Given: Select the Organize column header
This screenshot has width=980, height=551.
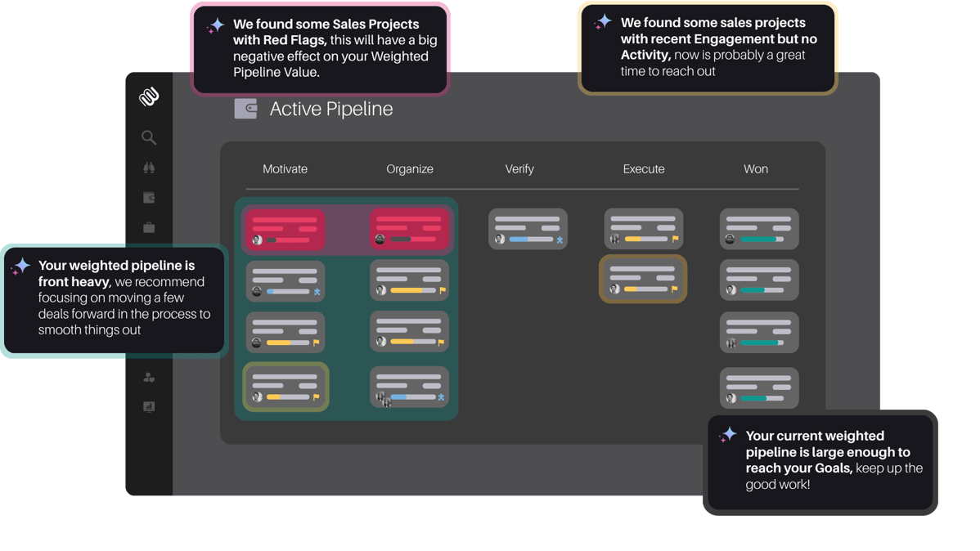Looking at the screenshot, I should pos(409,169).
